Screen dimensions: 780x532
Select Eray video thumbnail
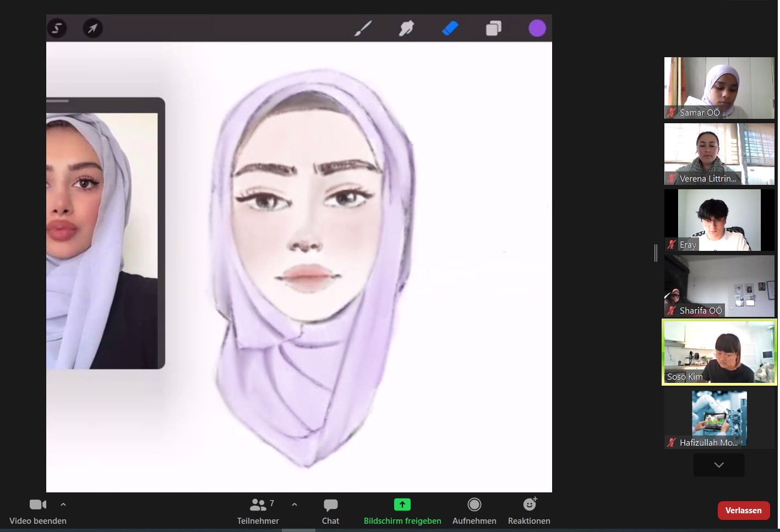point(719,220)
